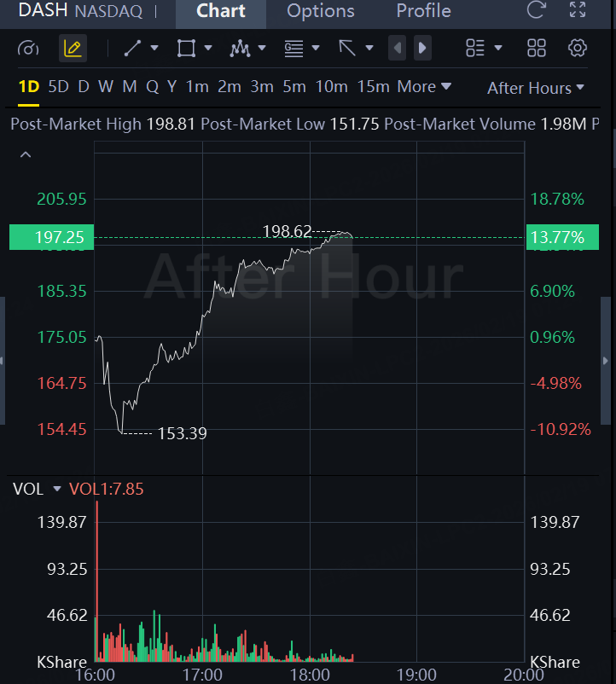Image resolution: width=616 pixels, height=684 pixels.
Task: Open the More intervals dropdown
Action: 424,87
